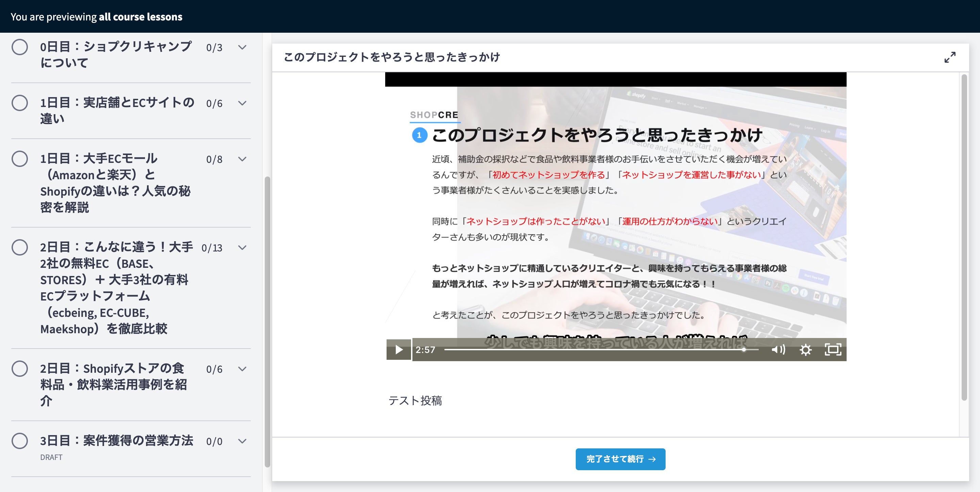Toggle completion circle for 大手ECモール chapter
This screenshot has height=492, width=980.
tap(19, 159)
